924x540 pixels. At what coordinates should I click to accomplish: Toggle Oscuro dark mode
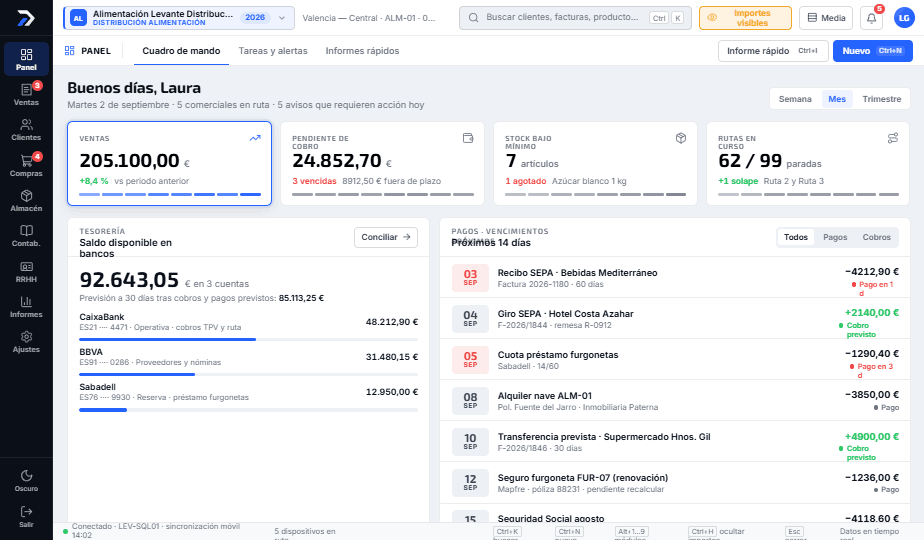pyautogui.click(x=26, y=481)
